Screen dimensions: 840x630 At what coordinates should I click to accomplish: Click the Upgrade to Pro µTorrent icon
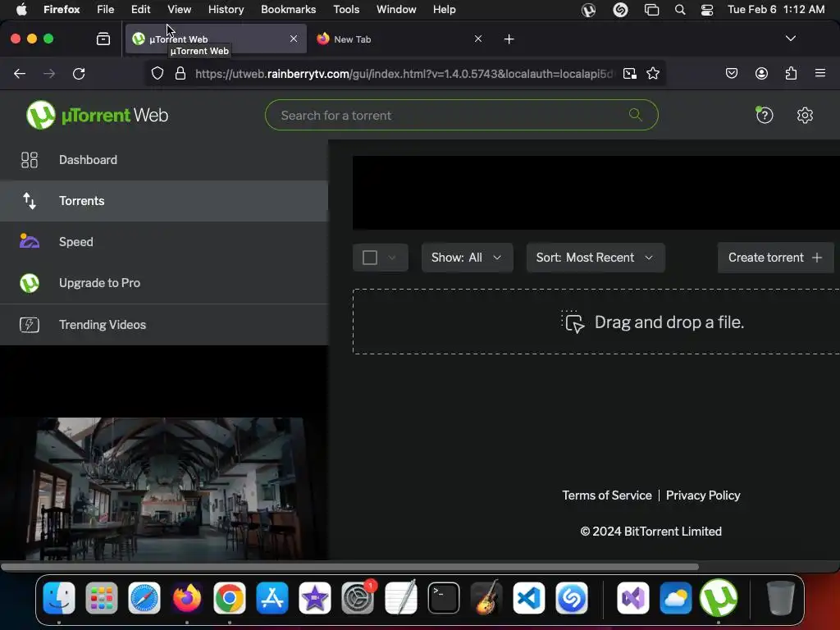tap(30, 283)
